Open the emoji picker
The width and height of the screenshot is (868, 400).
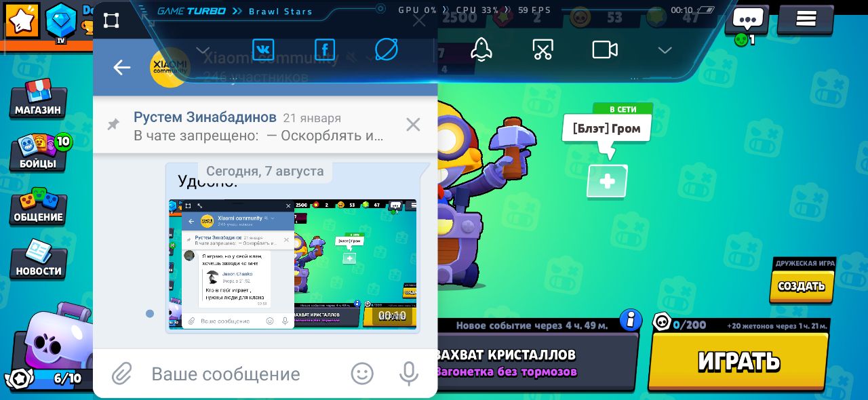(362, 374)
